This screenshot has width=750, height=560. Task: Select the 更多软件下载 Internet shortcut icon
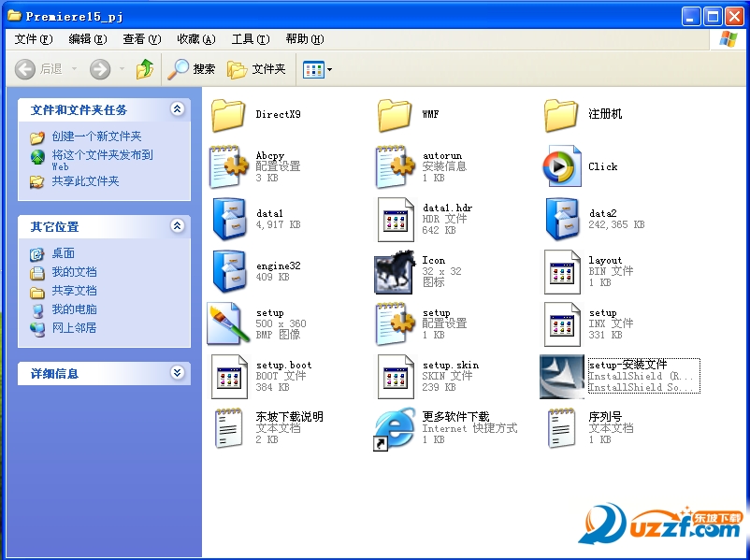coord(394,428)
